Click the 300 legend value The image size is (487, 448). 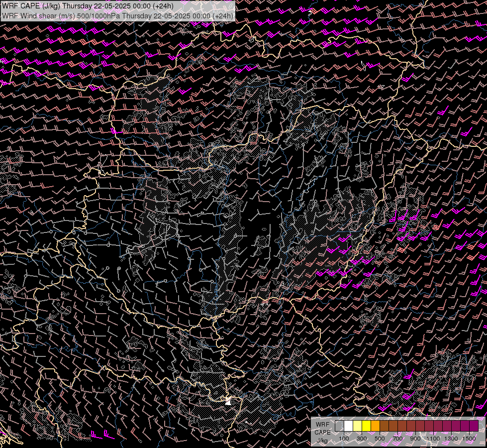tap(362, 439)
